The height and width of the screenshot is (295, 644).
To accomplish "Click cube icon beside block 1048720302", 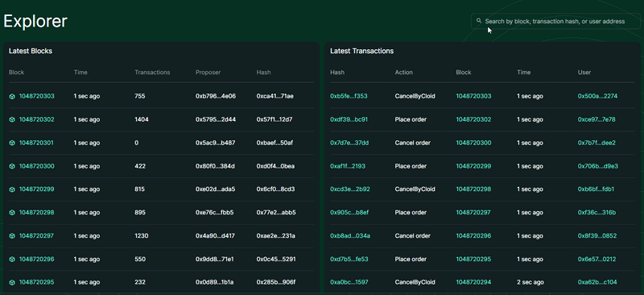I will point(12,120).
